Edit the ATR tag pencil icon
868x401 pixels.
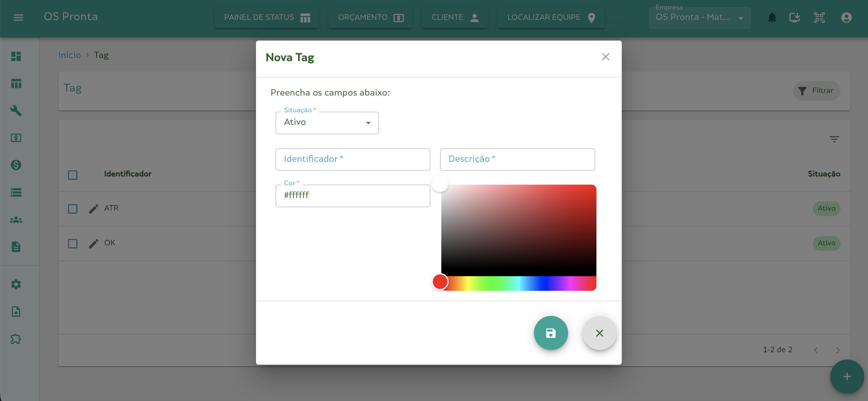93,209
